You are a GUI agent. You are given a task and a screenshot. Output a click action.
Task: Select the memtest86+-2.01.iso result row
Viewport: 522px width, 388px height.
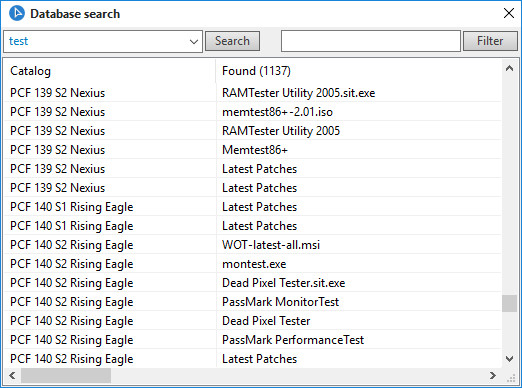coord(253,112)
